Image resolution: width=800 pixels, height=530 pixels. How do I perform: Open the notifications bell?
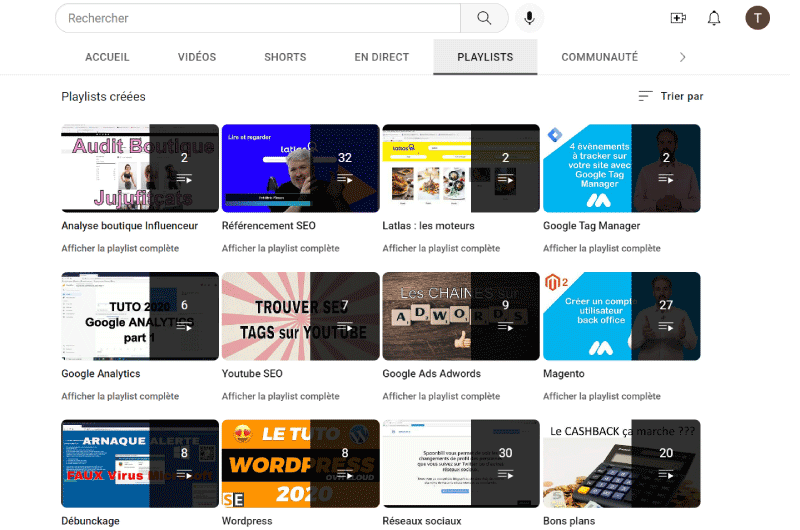714,18
